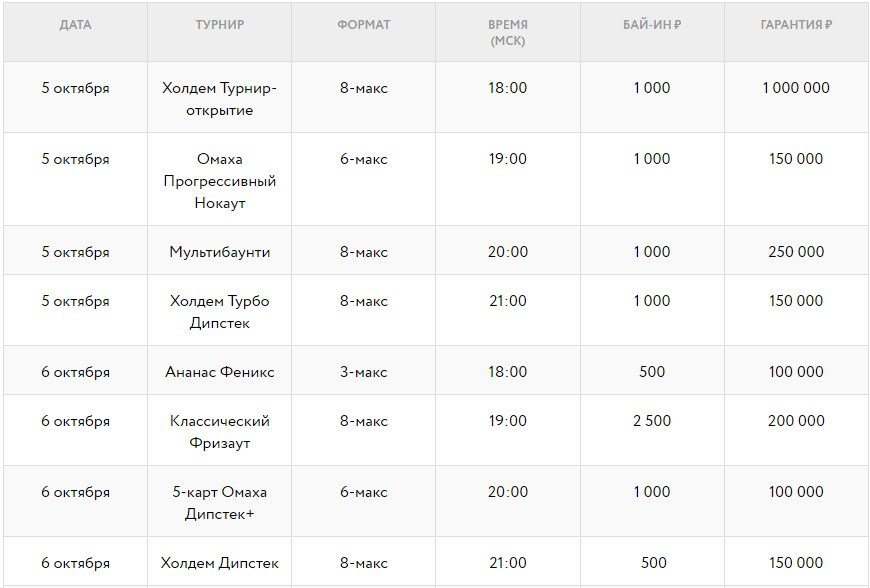Select the БАЙ-ИН ₽ column header
Image resolution: width=870 pixels, height=588 pixels.
pos(651,25)
